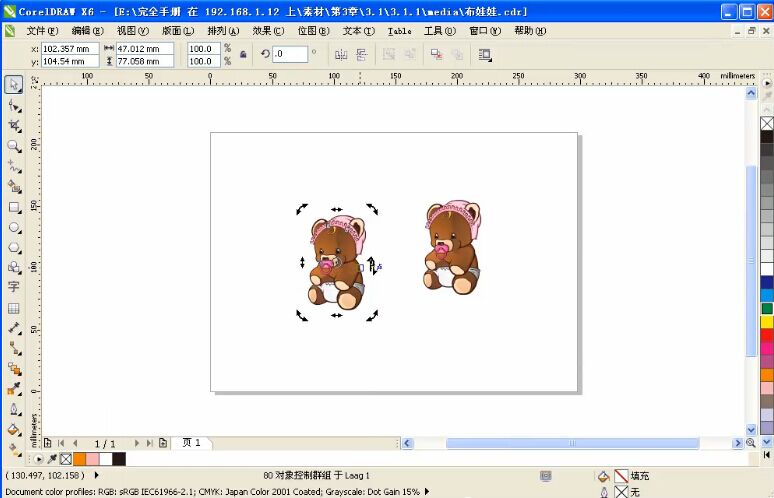Expand the color profiles info arrow
Image resolution: width=774 pixels, height=498 pixels.
click(427, 492)
